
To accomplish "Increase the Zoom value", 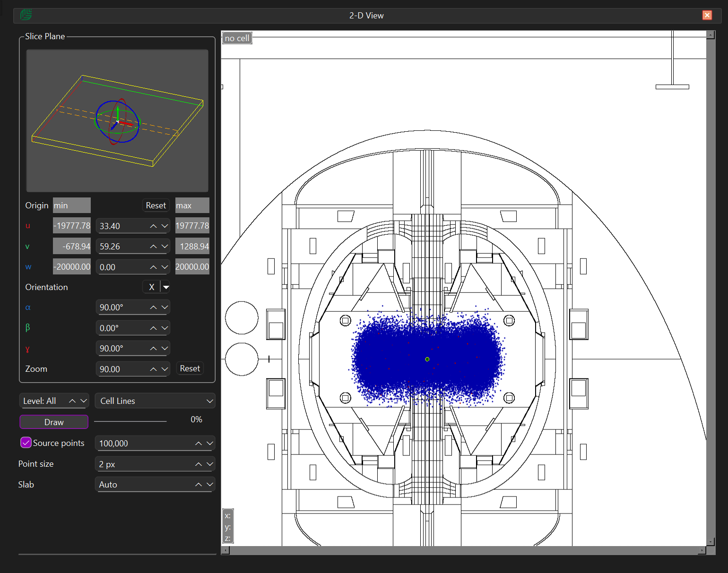I will pos(153,369).
